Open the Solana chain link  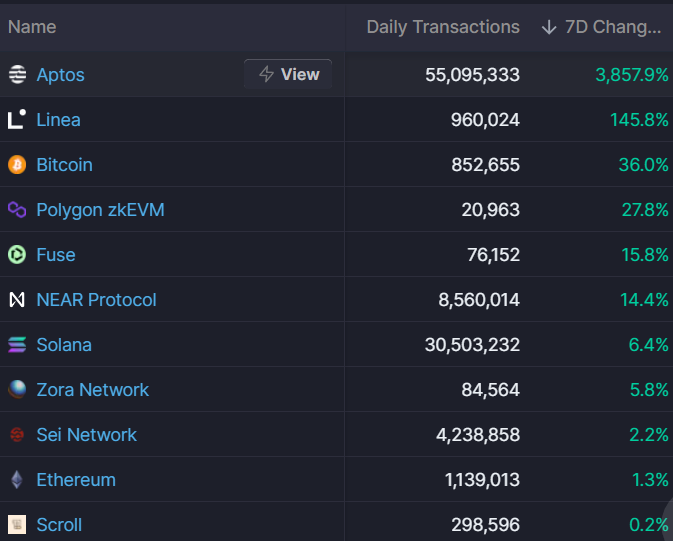pos(64,345)
